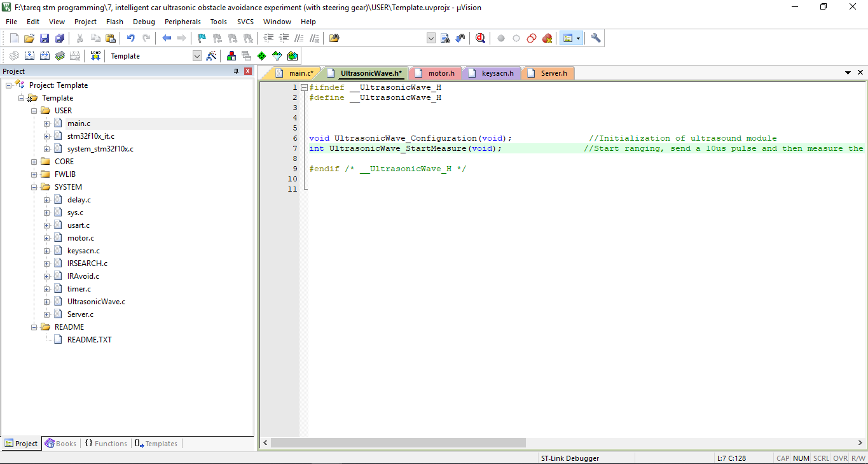
Task: Start the debug session icon
Action: click(480, 38)
